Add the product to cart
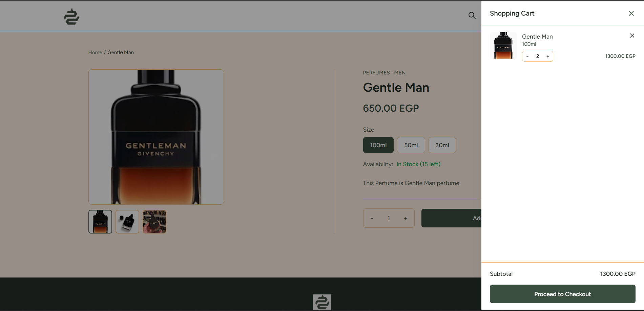644x311 pixels. pyautogui.click(x=451, y=218)
